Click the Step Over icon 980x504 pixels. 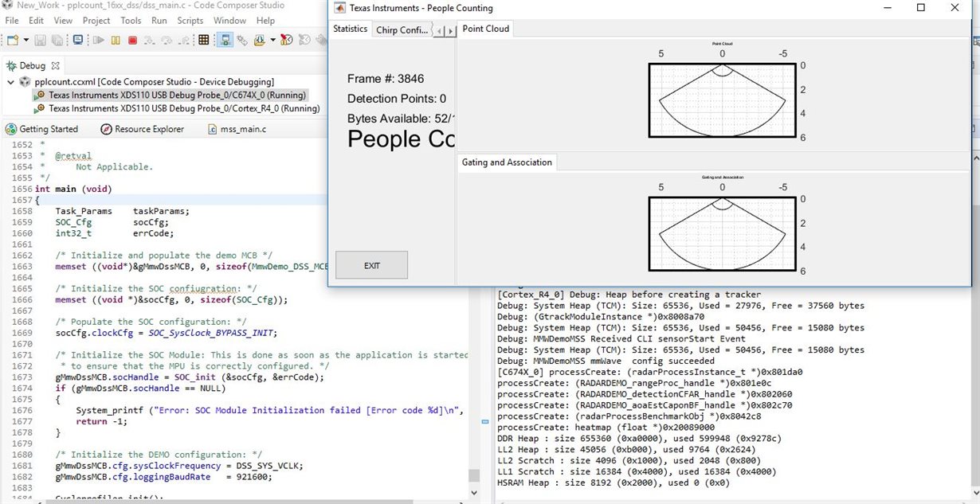pos(167,40)
